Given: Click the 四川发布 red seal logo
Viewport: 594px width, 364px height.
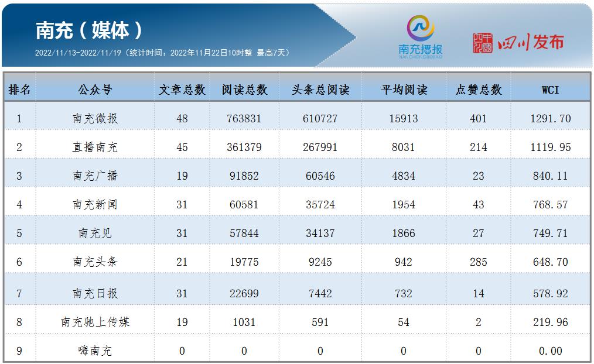Looking at the screenshot, I should (x=483, y=43).
